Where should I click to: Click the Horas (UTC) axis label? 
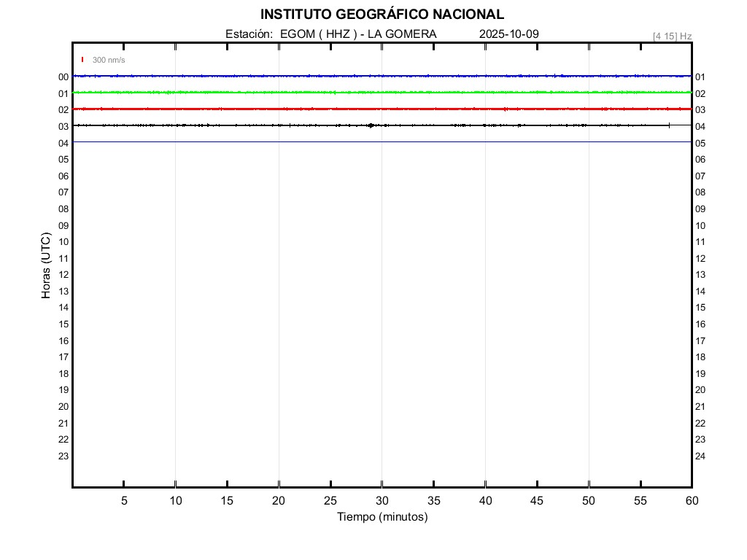tap(46, 265)
